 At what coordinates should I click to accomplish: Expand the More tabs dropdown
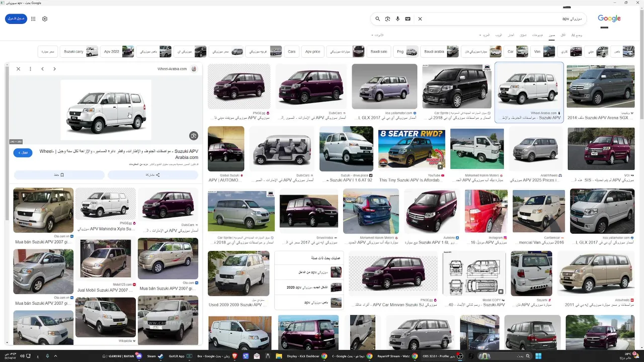coord(485,35)
